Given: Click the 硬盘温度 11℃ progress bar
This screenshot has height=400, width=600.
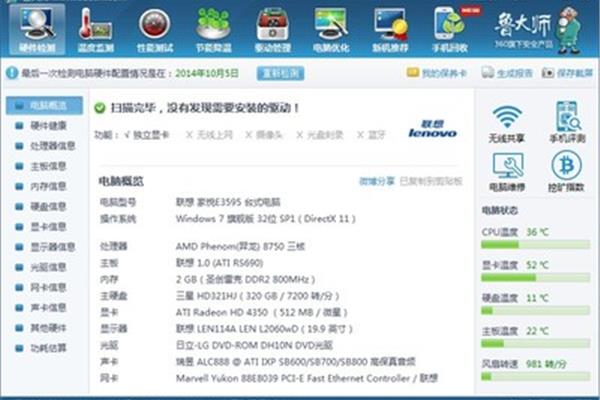Looking at the screenshot, I should (535, 310).
